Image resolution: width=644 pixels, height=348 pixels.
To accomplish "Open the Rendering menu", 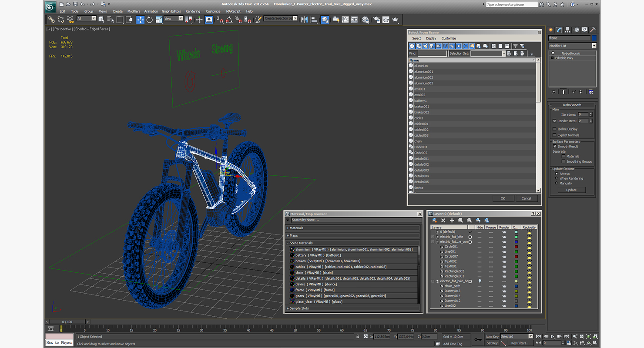I will point(193,11).
